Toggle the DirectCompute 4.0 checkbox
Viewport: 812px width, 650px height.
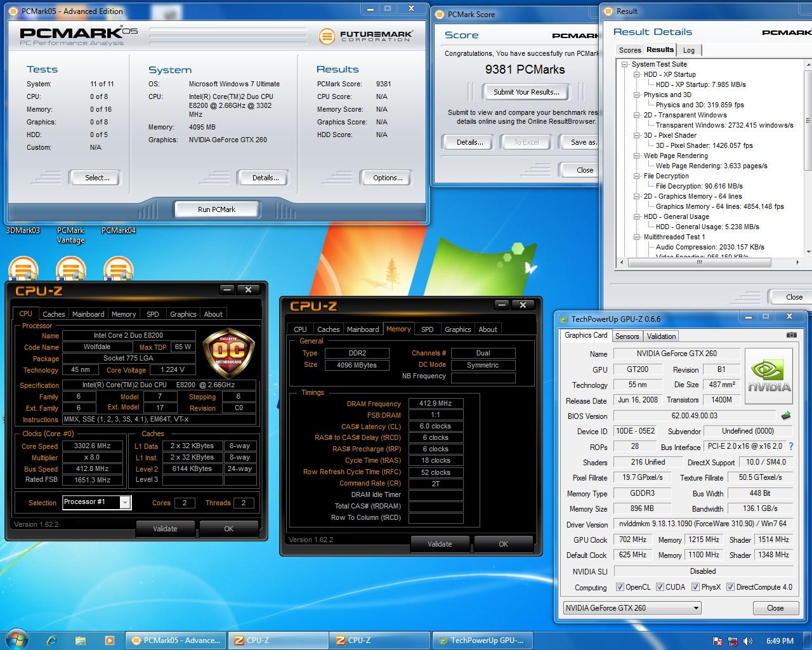[730, 587]
